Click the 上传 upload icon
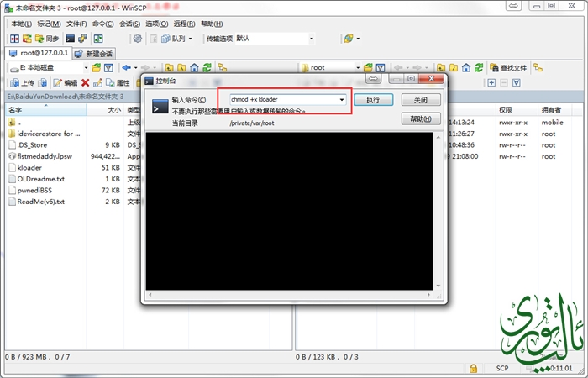The width and height of the screenshot is (588, 378). tap(22, 83)
